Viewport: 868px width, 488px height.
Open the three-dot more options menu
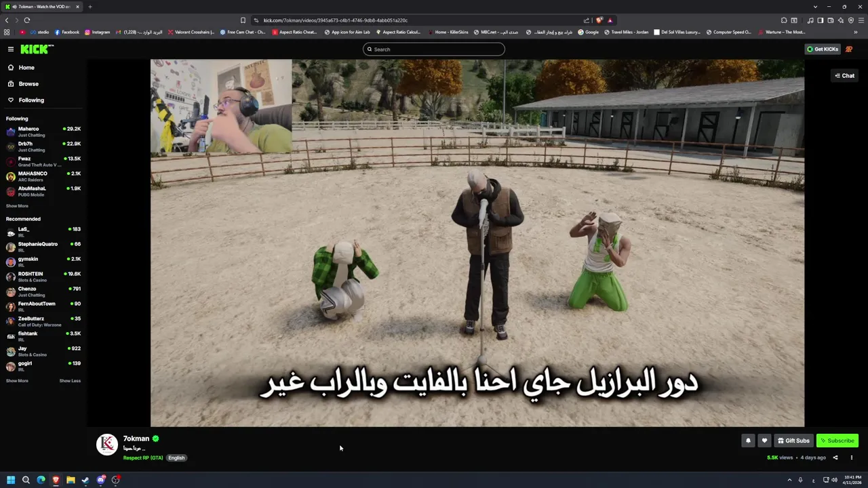point(852,457)
